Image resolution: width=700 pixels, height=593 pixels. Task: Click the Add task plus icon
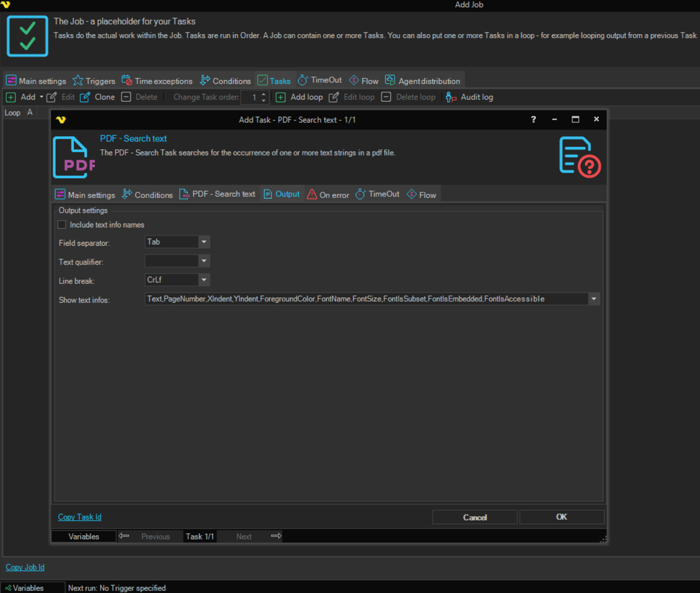(x=10, y=97)
